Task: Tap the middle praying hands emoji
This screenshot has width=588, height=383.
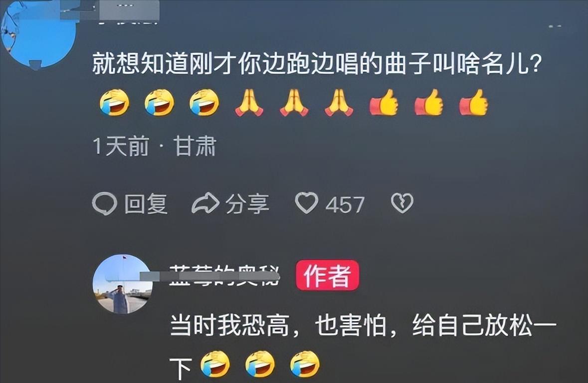Action: pyautogui.click(x=294, y=102)
